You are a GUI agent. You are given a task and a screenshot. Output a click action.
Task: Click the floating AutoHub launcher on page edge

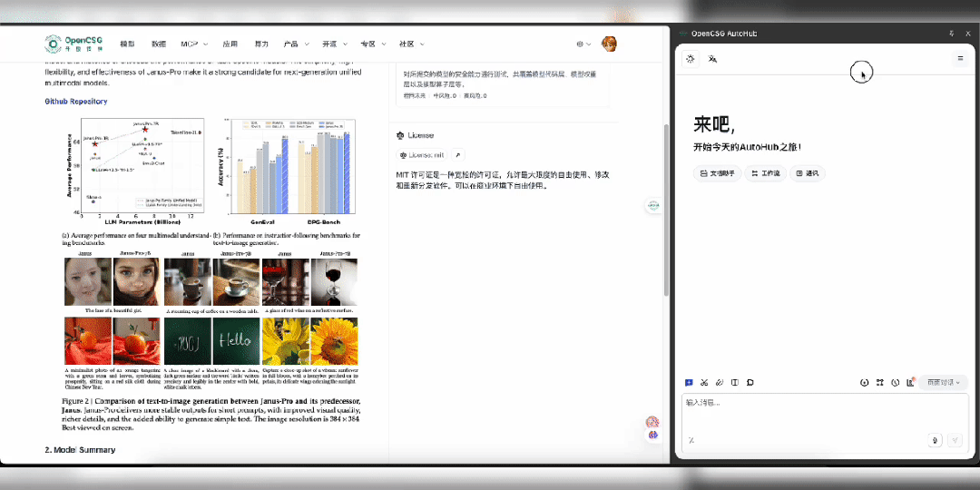point(653,206)
